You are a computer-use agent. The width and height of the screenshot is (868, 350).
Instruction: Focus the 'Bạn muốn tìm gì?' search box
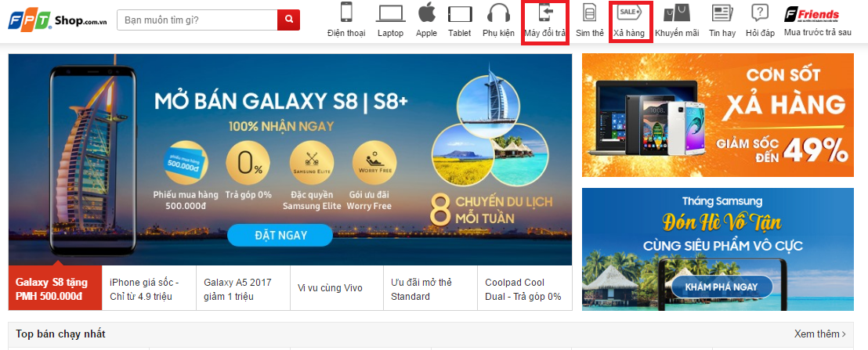coord(197,20)
